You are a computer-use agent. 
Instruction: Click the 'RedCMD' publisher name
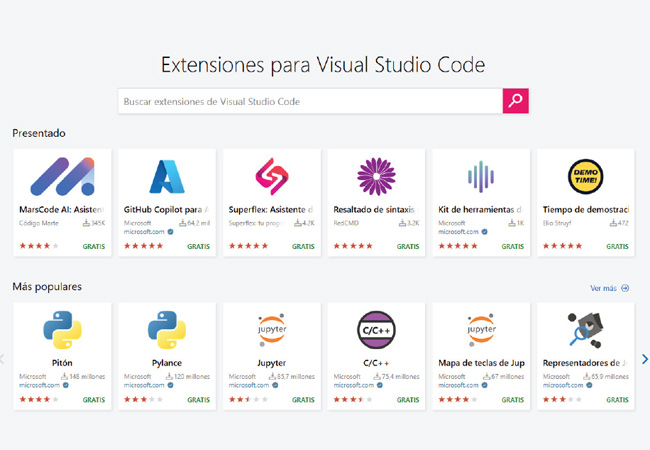click(346, 223)
